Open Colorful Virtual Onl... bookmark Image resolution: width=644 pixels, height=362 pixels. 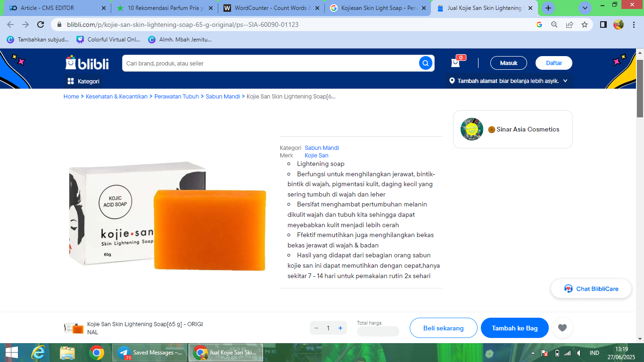tap(108, 40)
